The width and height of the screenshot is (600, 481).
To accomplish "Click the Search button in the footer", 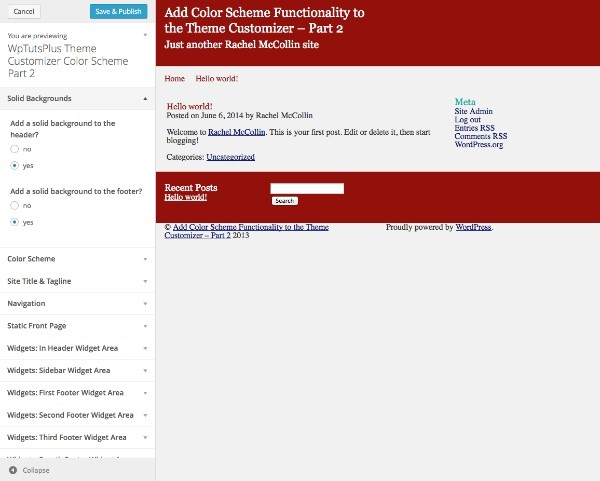I will pyautogui.click(x=285, y=201).
